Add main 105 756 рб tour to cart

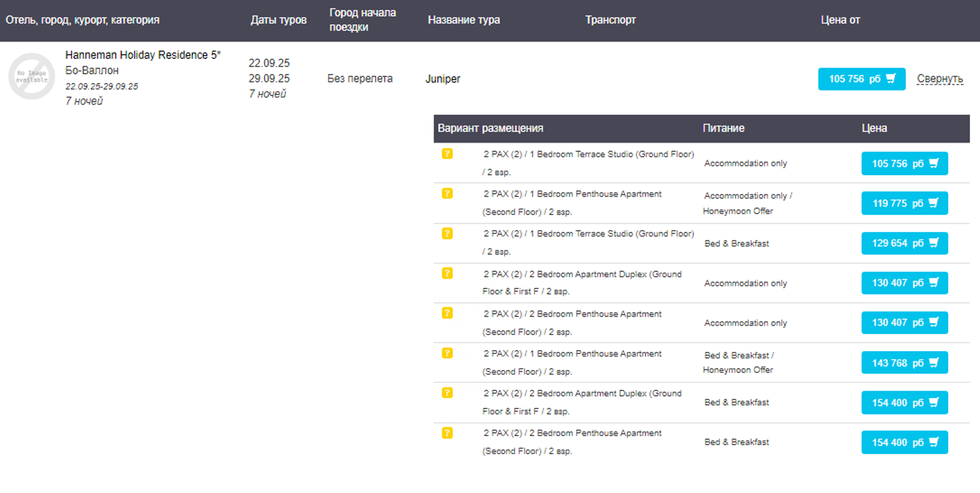coord(861,79)
